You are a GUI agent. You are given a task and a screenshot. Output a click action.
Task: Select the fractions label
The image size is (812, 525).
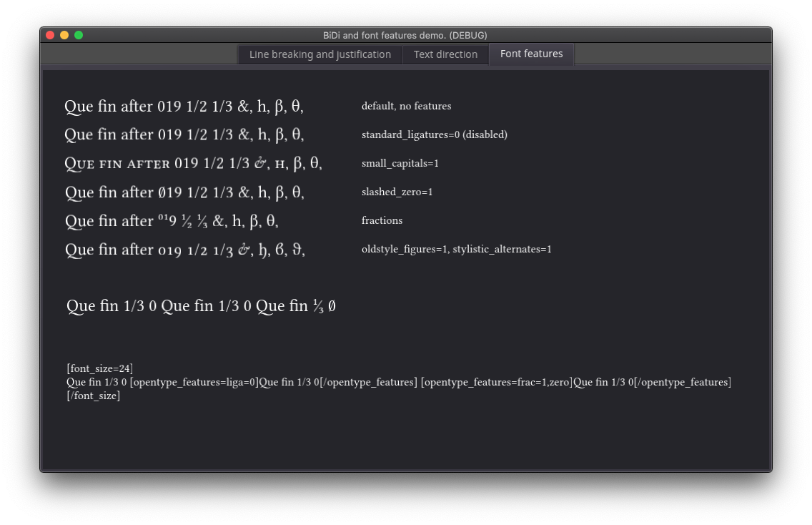382,220
